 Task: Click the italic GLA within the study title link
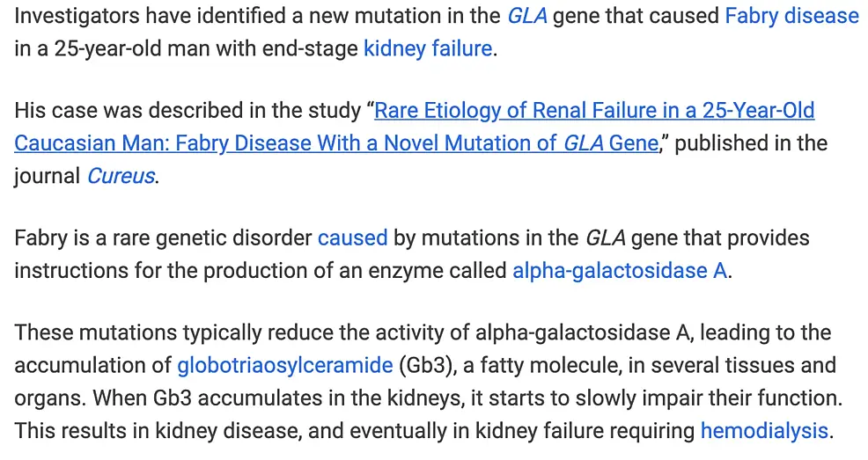(x=584, y=142)
